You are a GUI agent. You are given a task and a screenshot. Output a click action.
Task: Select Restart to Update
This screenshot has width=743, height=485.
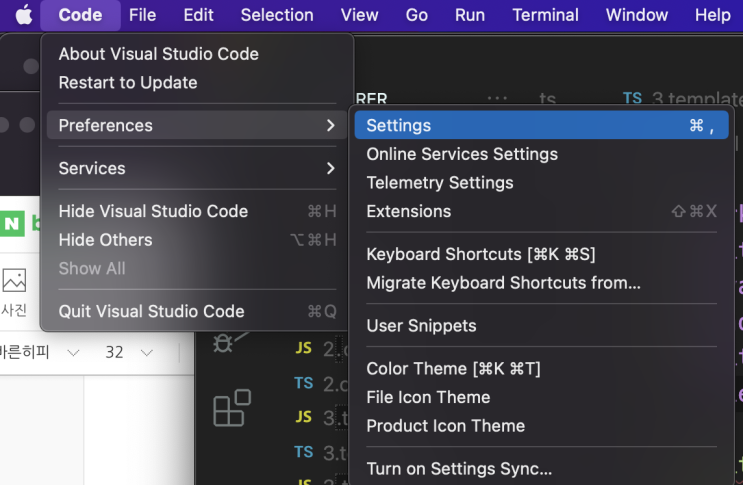tap(197, 83)
